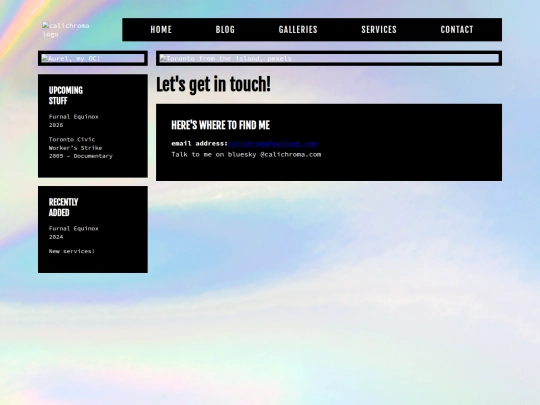Select 'Furnal Equinox 2024' recent entry
540x405 pixels.
[73, 232]
